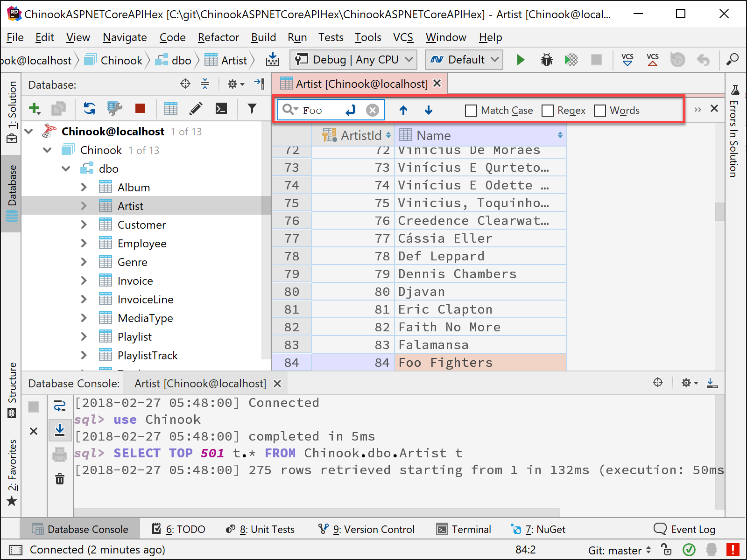Open 8: Unit Tests tool window

260,529
